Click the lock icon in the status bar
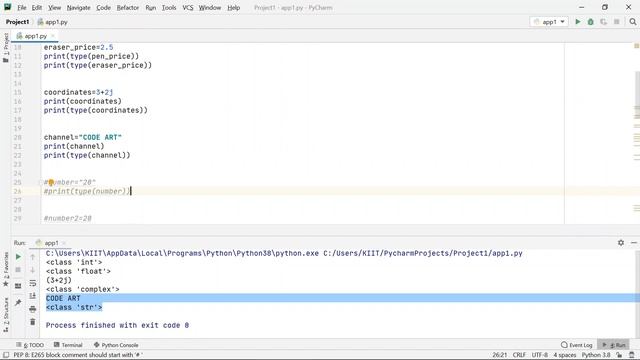Viewport: 640px width, 360px height. [619, 355]
